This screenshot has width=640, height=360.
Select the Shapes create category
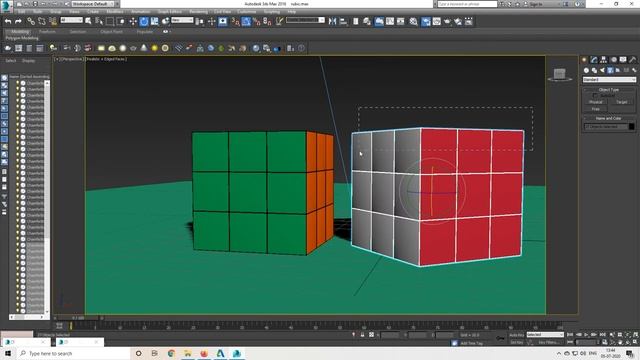tap(594, 70)
